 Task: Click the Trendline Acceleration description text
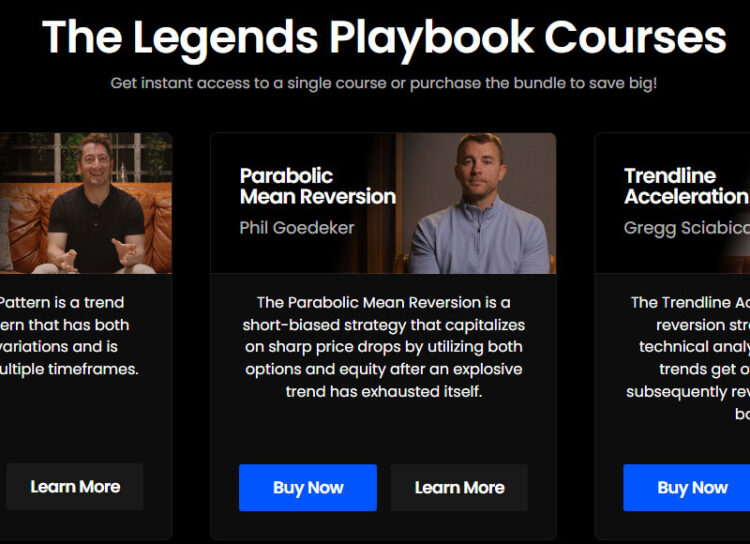[x=689, y=358]
